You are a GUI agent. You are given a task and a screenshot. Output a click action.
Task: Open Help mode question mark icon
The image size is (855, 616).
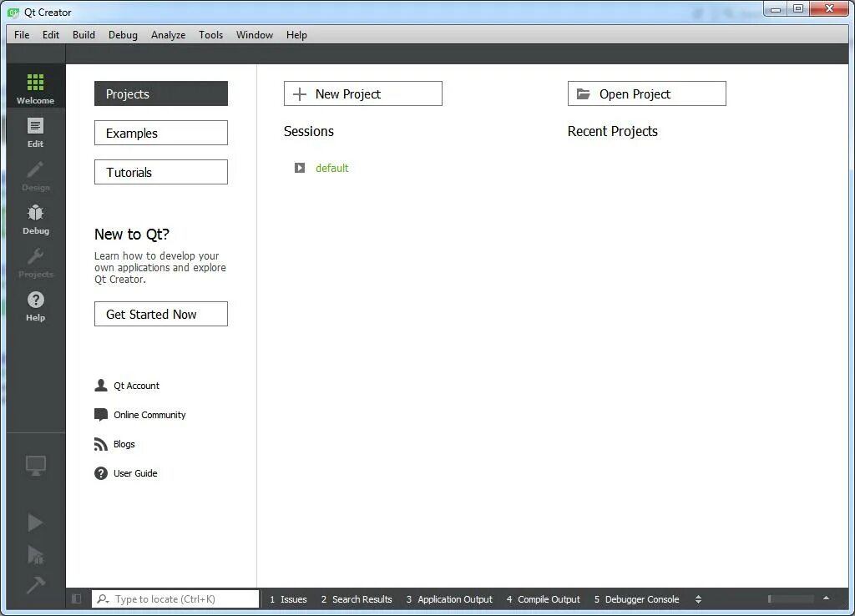point(35,300)
